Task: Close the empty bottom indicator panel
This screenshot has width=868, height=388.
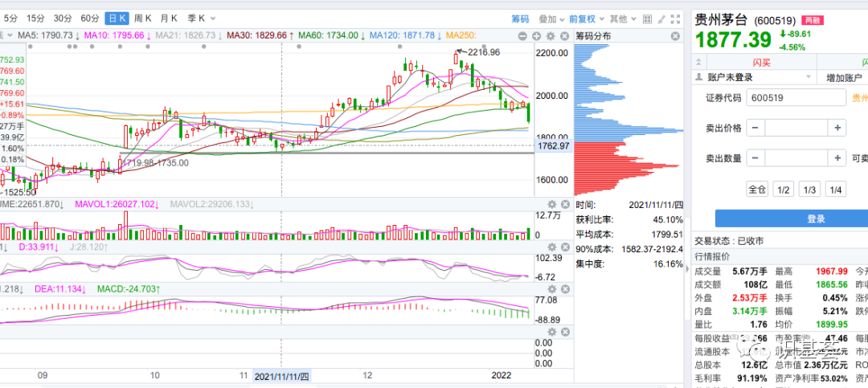Action: (565, 332)
